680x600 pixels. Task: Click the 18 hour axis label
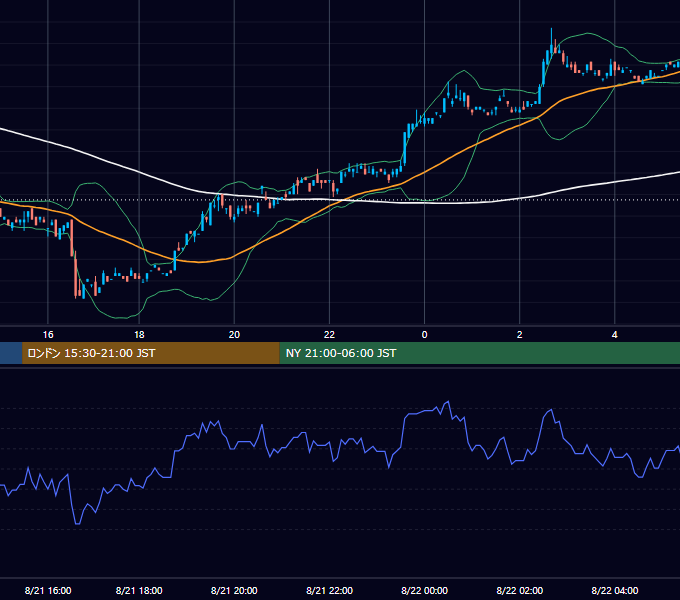139,335
